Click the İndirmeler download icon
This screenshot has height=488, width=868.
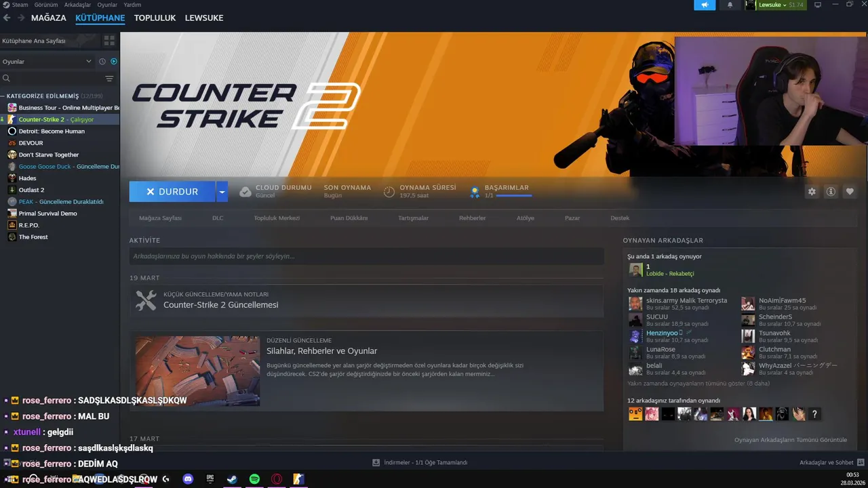[x=376, y=462]
